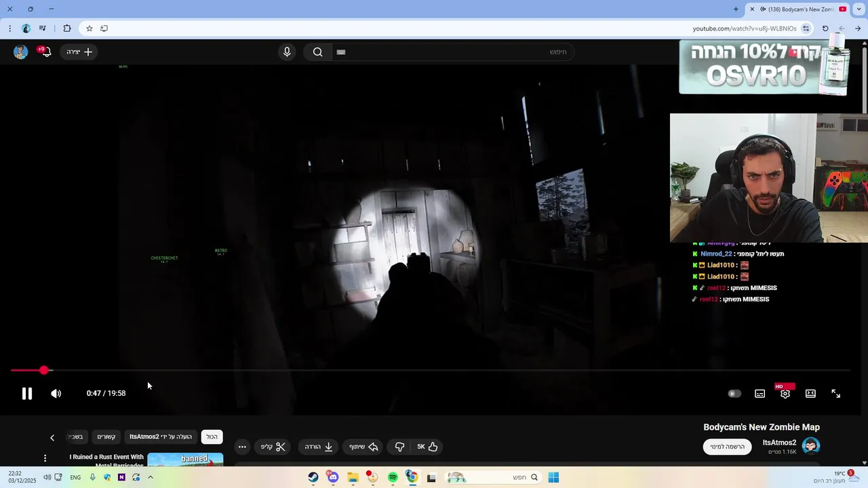Dislike the video with thumbs-down

point(399,447)
